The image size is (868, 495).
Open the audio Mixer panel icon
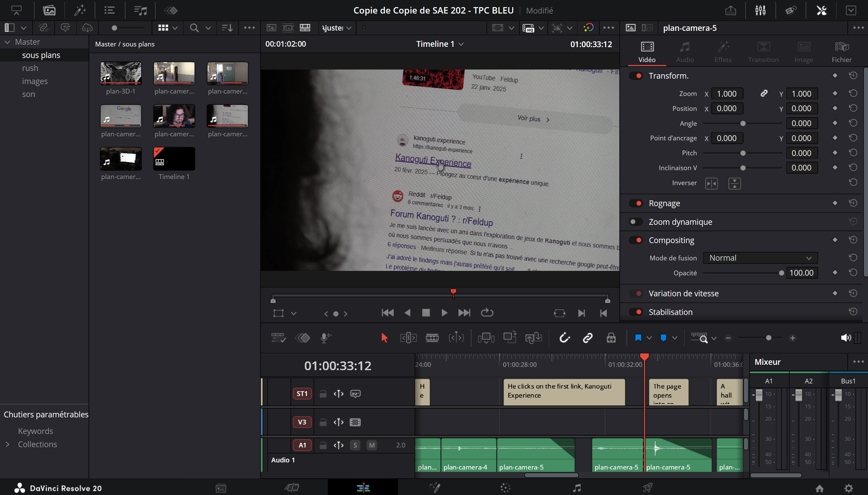coord(760,10)
